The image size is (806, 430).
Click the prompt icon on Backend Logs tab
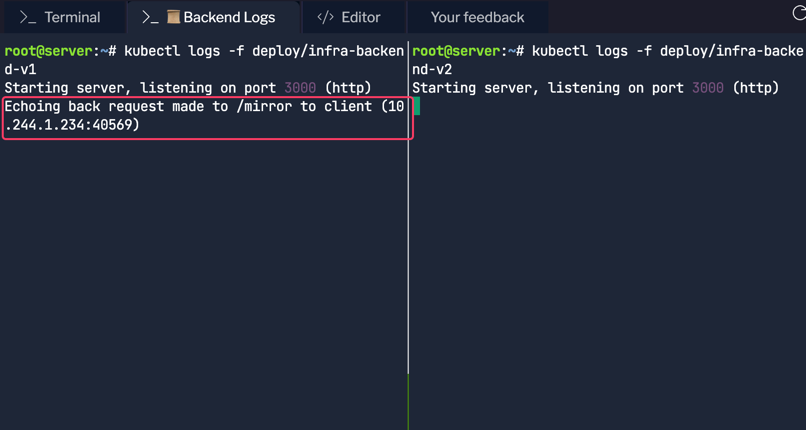(x=150, y=17)
